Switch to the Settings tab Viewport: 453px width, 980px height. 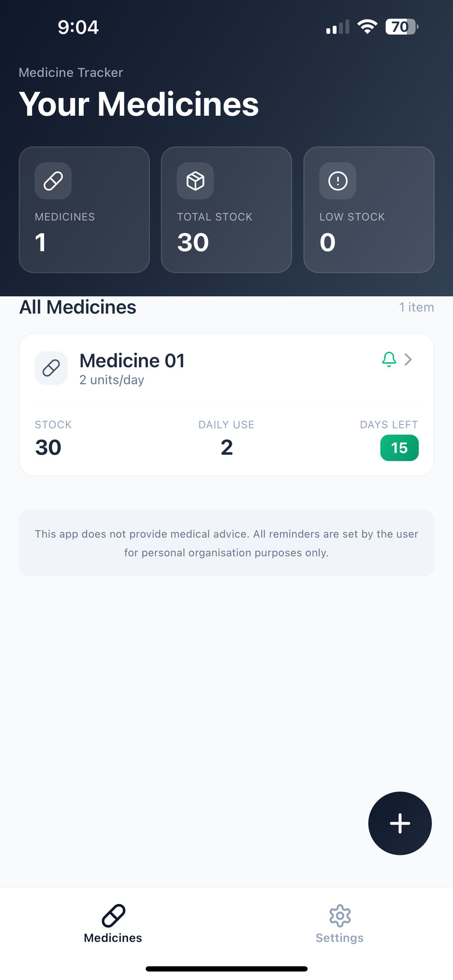340,924
